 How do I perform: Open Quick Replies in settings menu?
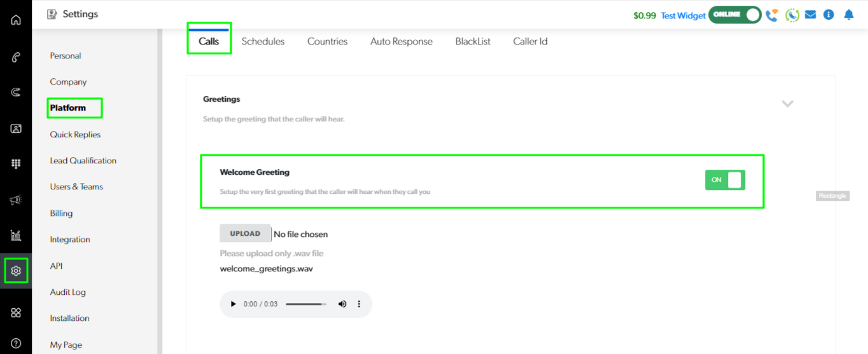(75, 134)
